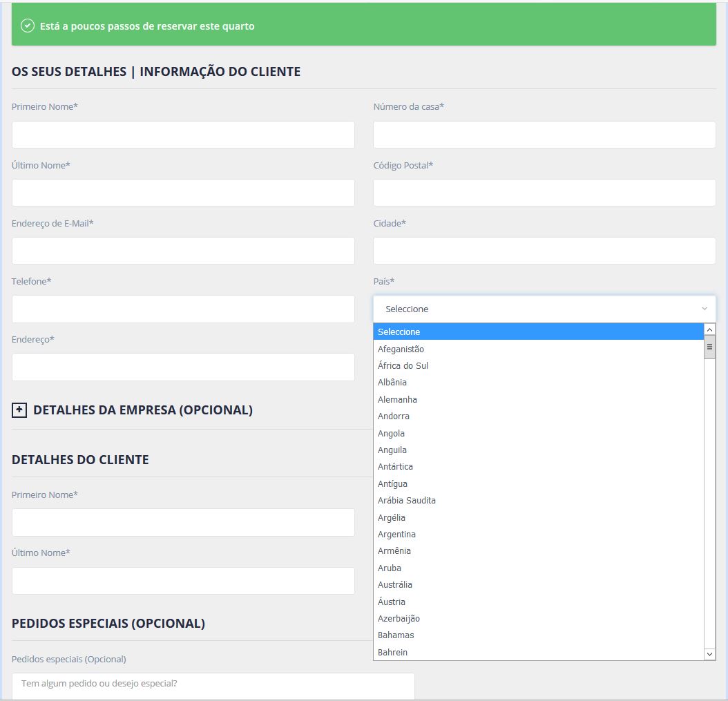
Task: Click the Número da casa field
Action: [545, 135]
